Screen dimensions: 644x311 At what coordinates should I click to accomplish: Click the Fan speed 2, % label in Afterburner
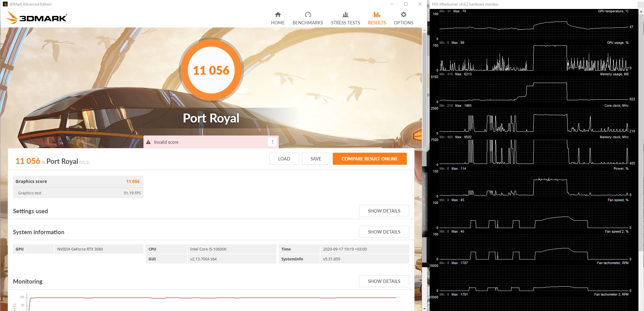pyautogui.click(x=617, y=231)
